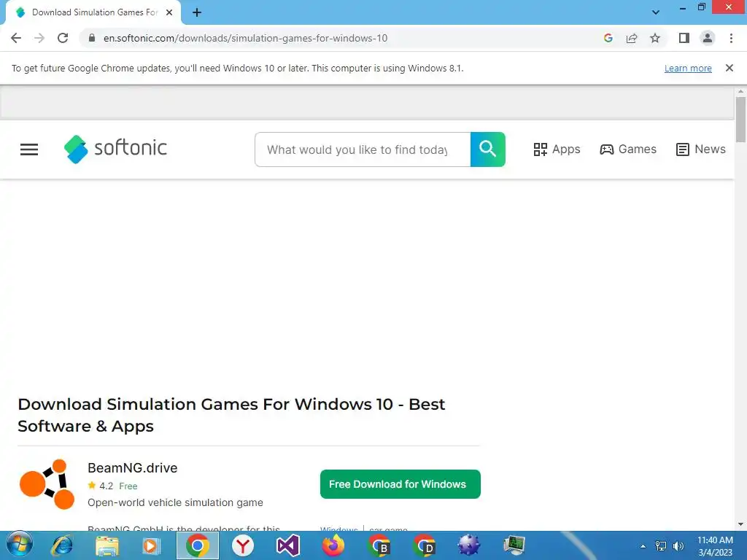Open media player from taskbar
Image resolution: width=747 pixels, height=560 pixels.
tap(152, 545)
